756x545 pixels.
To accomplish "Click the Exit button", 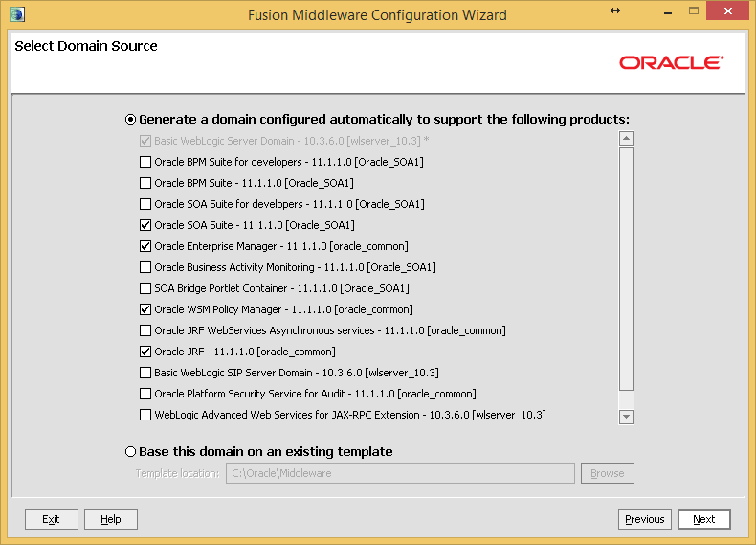I will coord(51,519).
